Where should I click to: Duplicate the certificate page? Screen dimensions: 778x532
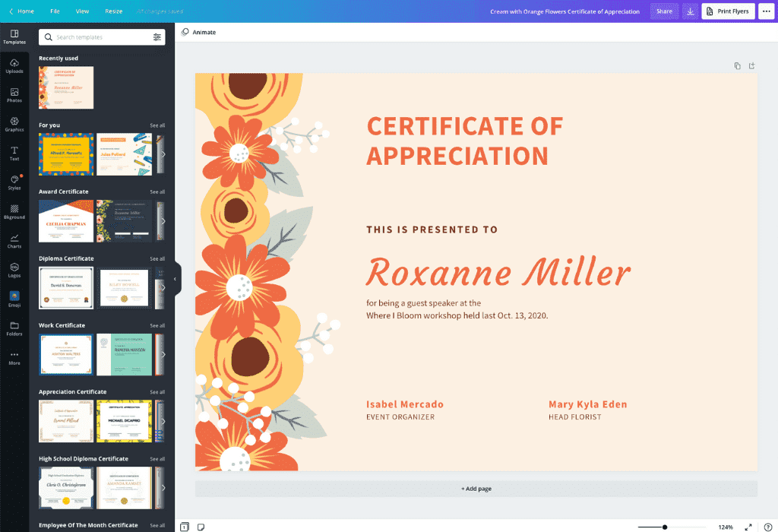tap(736, 65)
